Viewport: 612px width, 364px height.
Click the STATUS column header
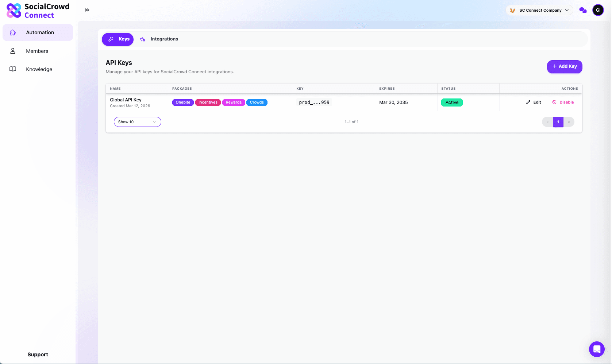coord(449,89)
